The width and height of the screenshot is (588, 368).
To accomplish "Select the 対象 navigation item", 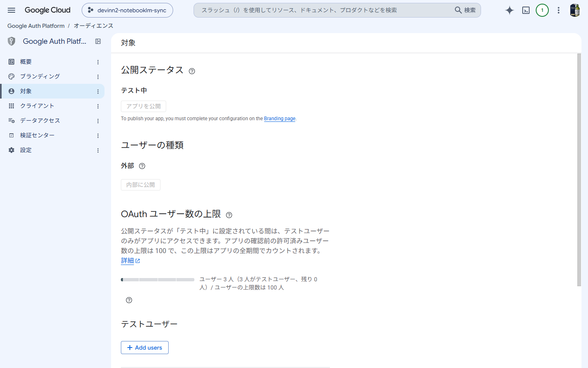I will (52, 91).
